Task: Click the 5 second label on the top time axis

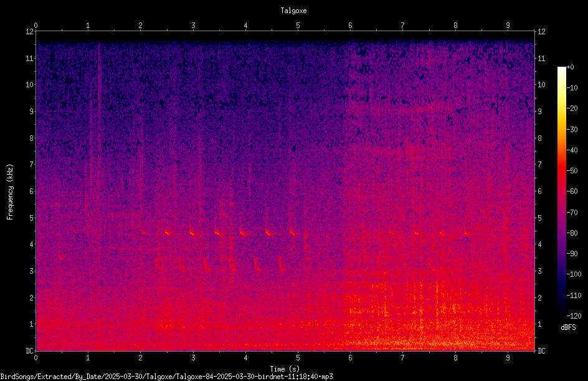Action: 298,26
